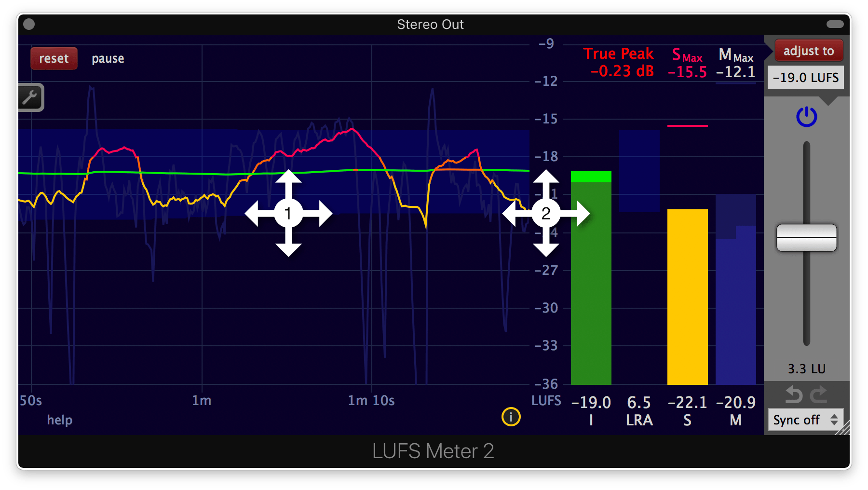The width and height of the screenshot is (868, 490).
Task: Click the resize grip at window corner
Action: pyautogui.click(x=843, y=428)
